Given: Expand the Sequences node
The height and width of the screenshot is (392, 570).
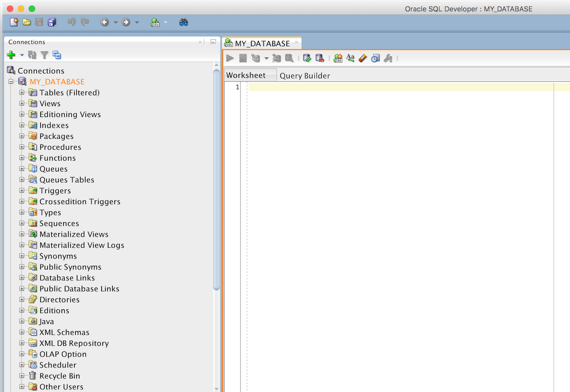Looking at the screenshot, I should coord(22,223).
